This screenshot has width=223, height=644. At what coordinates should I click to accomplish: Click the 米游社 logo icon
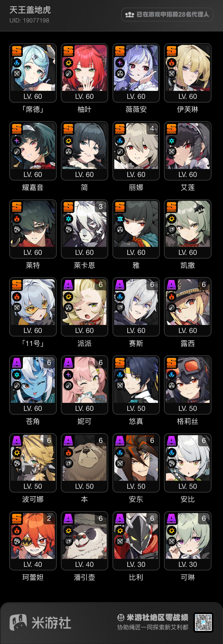coord(18,622)
